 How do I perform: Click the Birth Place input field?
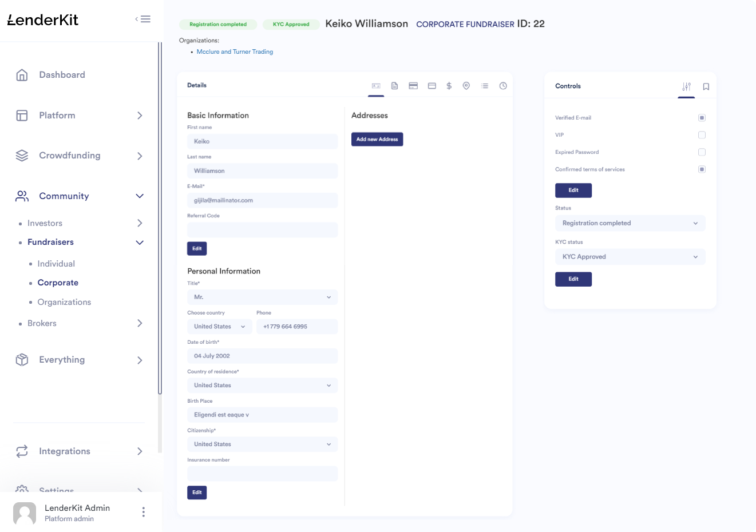262,415
